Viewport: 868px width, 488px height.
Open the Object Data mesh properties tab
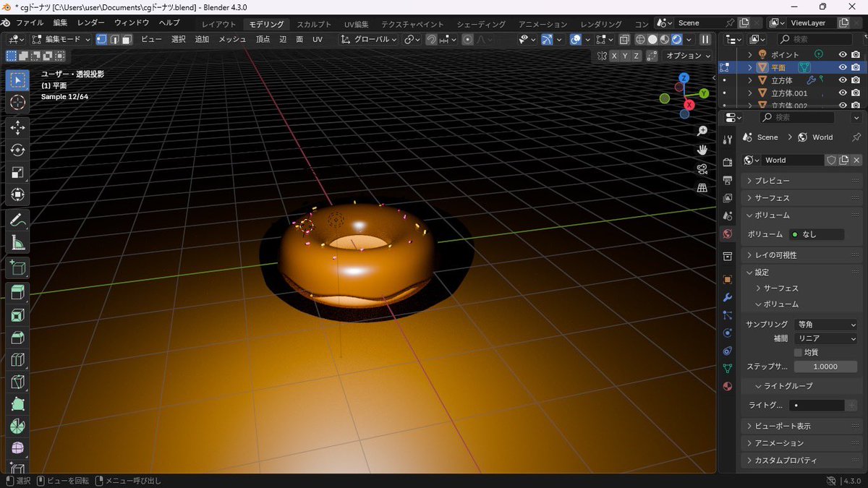[728, 369]
